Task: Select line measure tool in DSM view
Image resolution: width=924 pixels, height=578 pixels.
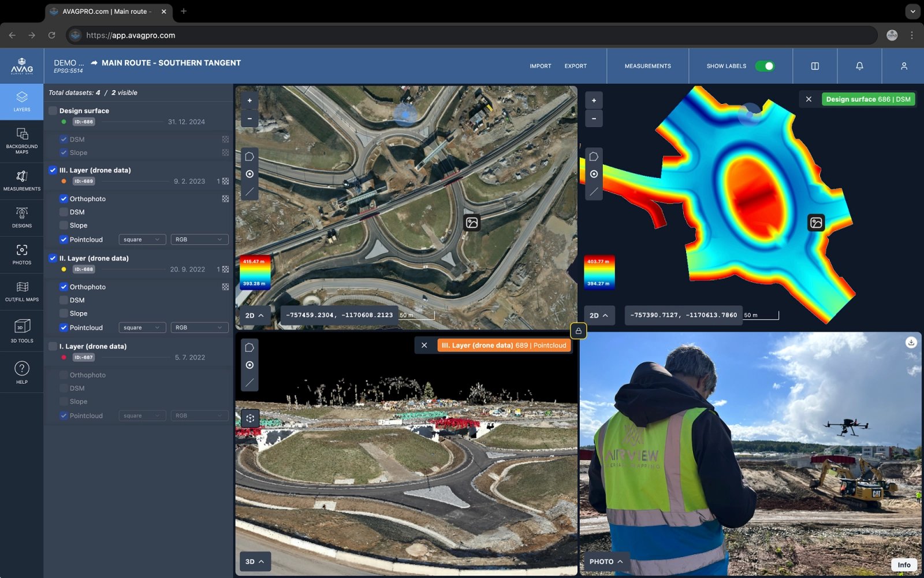Action: click(x=594, y=191)
